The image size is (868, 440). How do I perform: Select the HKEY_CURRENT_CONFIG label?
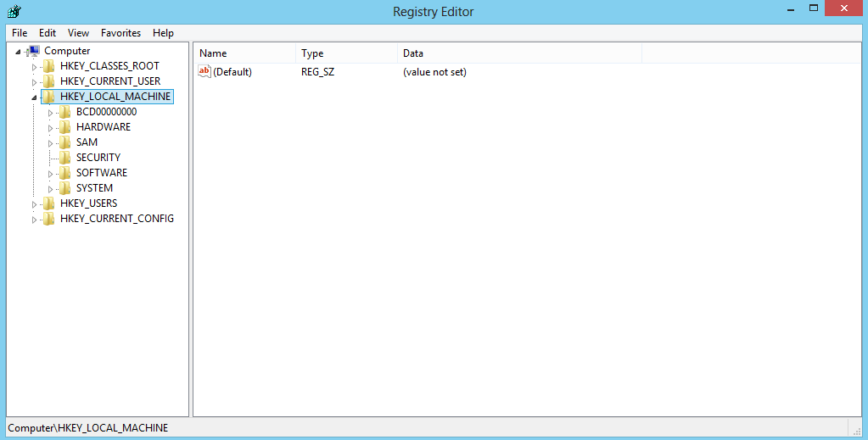click(117, 219)
